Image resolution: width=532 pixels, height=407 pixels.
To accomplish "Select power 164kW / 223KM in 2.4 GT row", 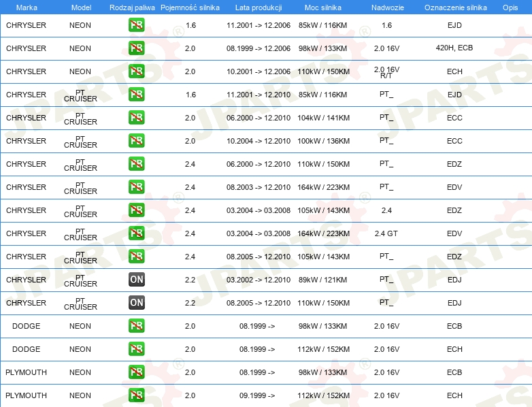I will click(323, 233).
